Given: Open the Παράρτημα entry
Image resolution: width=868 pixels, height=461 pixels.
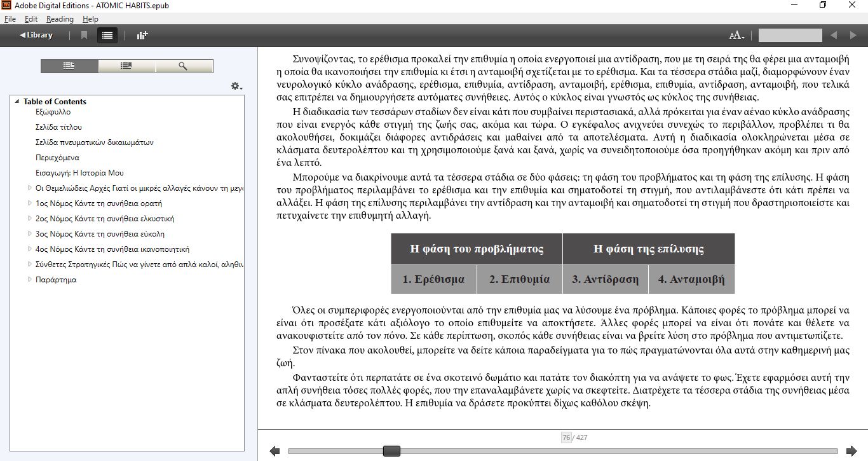Looking at the screenshot, I should tap(56, 280).
